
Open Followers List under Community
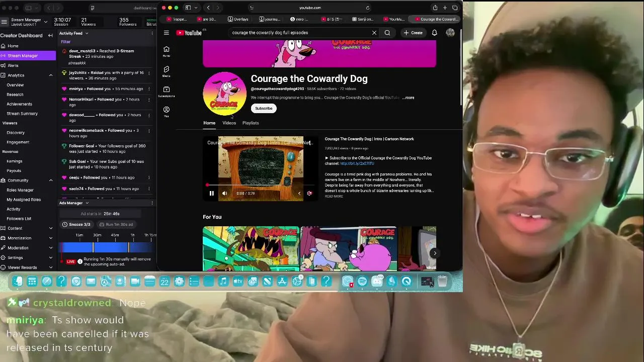19,219
